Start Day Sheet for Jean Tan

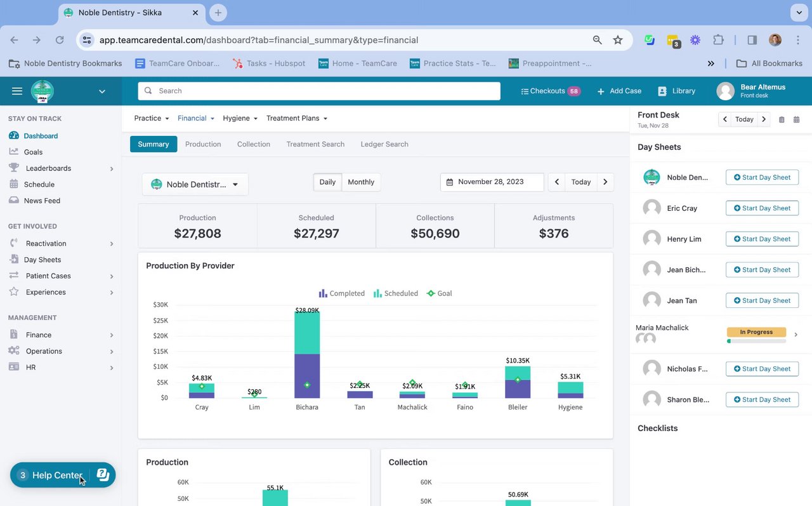[762, 301]
